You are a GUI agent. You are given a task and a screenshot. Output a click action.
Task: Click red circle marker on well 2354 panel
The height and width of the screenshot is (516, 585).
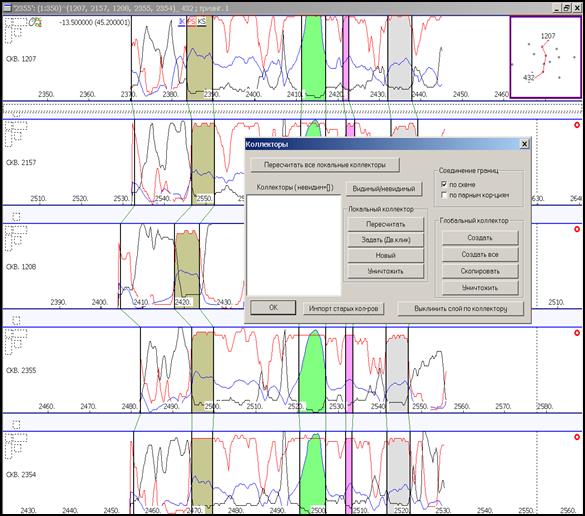[x=577, y=437]
